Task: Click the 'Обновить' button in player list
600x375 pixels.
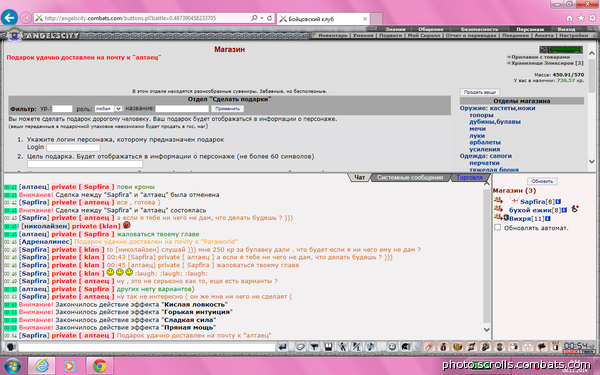Action: coord(542,181)
